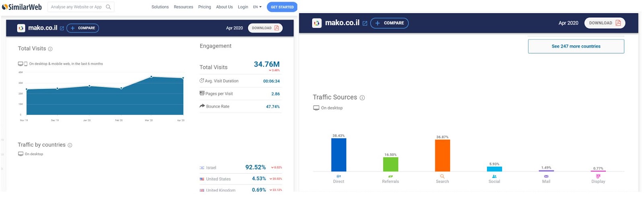Go to the Pricing page
Viewport: 644px width, 201px height.
click(x=204, y=7)
